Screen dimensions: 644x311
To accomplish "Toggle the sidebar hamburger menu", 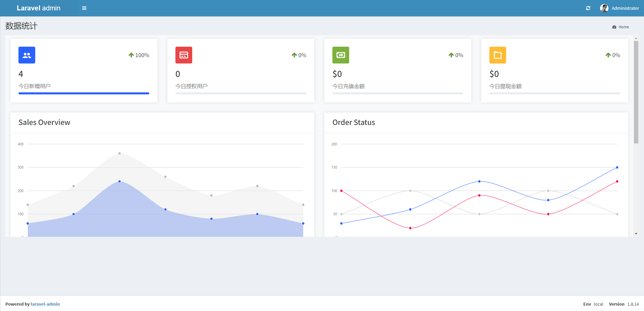I will [x=84, y=8].
